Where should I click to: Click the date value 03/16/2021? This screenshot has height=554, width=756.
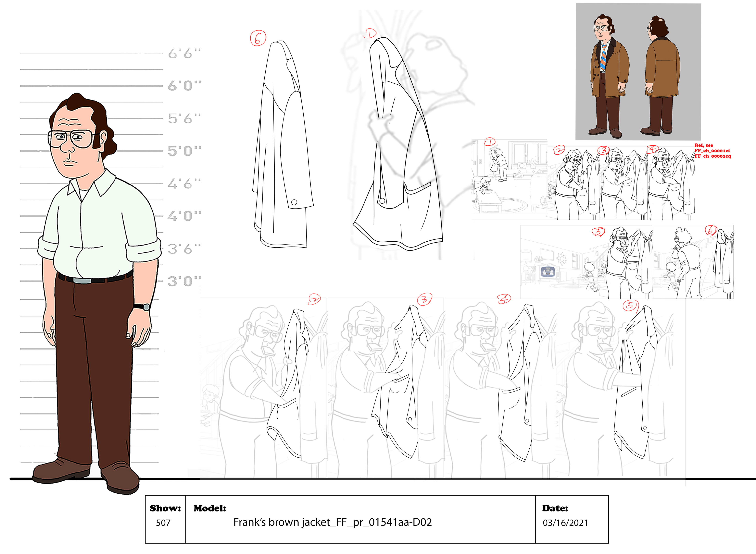565,523
